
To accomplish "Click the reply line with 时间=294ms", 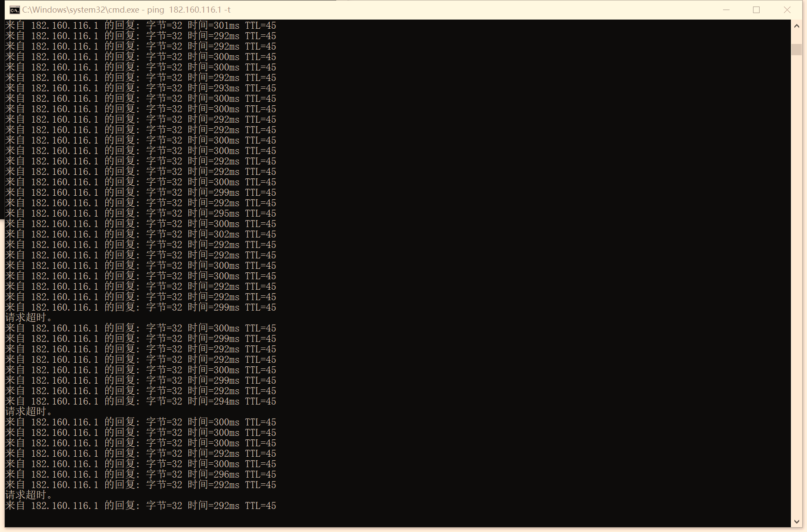I will click(141, 401).
